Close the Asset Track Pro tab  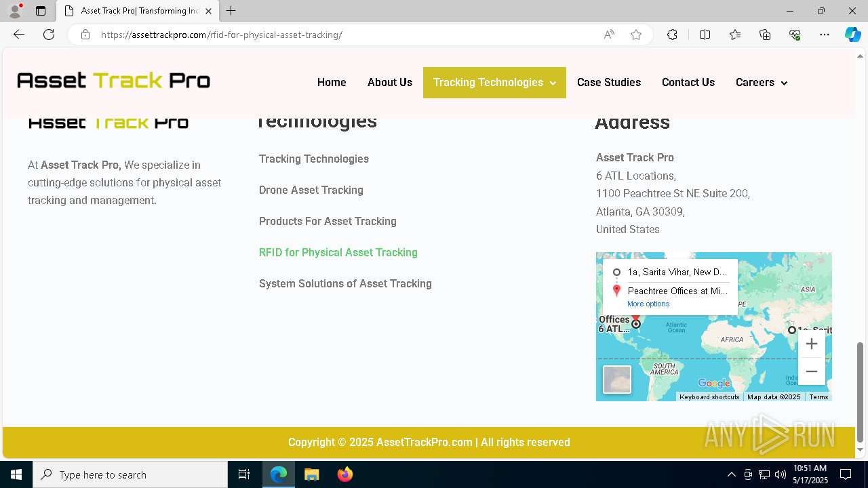[x=208, y=11]
